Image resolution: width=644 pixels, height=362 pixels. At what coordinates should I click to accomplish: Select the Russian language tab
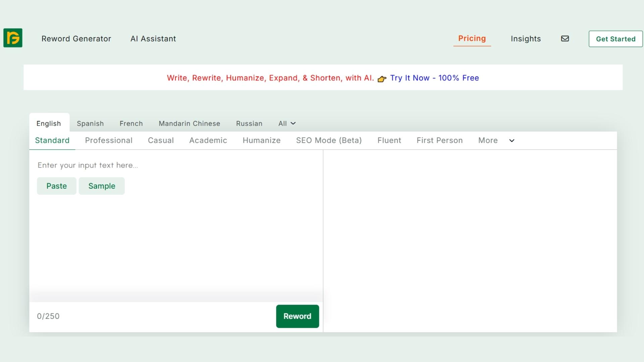249,123
